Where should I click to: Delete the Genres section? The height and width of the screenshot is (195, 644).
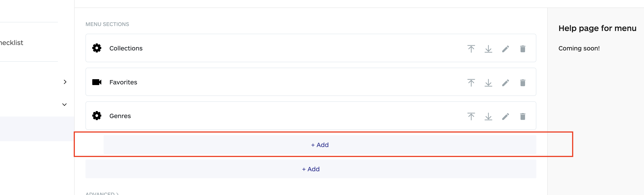tap(523, 116)
